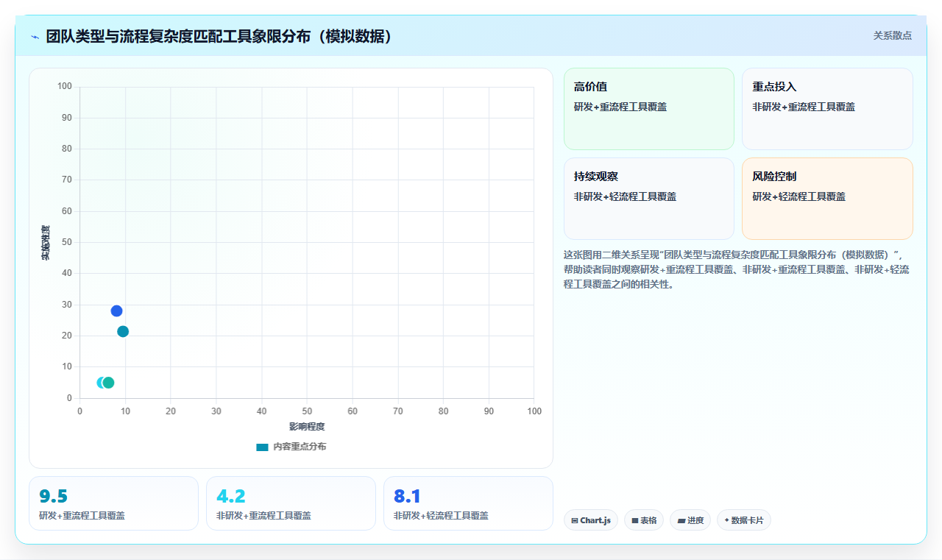Click the y-axis tick label 100
The image size is (942, 560).
[65, 87]
